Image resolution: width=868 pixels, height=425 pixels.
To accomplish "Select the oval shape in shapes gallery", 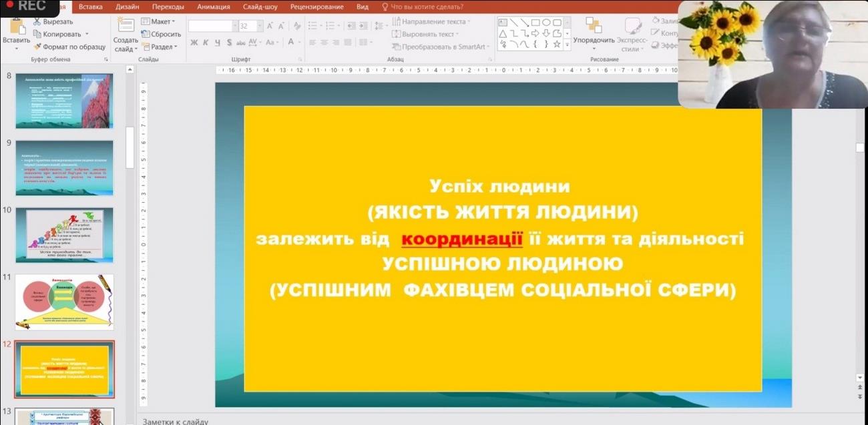I will (546, 22).
